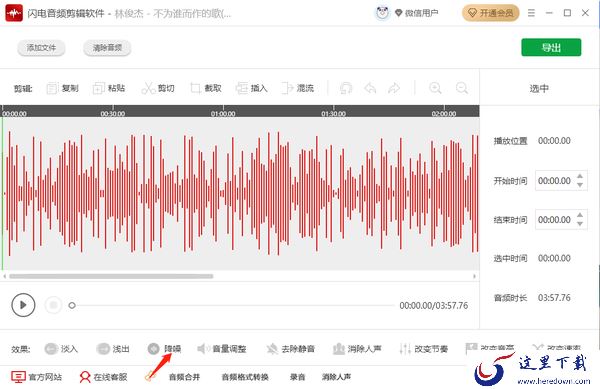Viewport: 600px width, 389px height.
Task: Open the 音频格式转换 tool link
Action: 245,377
